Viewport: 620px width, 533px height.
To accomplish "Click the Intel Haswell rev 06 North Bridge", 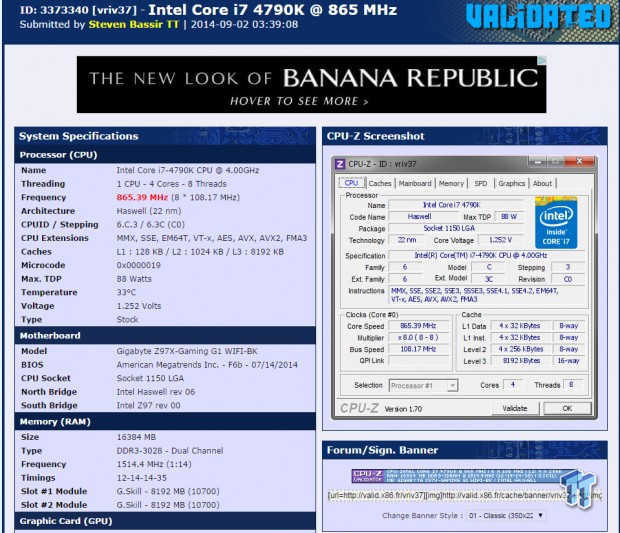I will tap(156, 392).
